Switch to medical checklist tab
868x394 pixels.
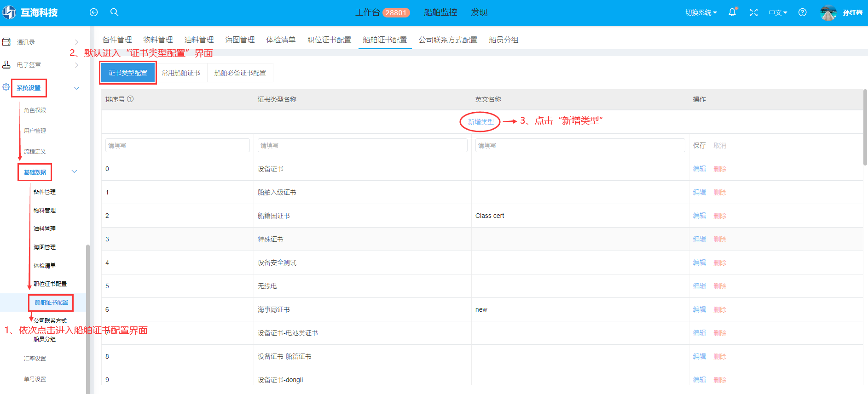coord(281,40)
